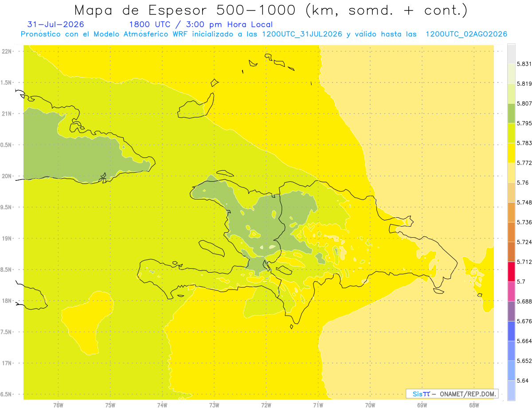Screen dimensions: 532x411
Task: Click the latitude axis label 6.5N
Action: 7,394
